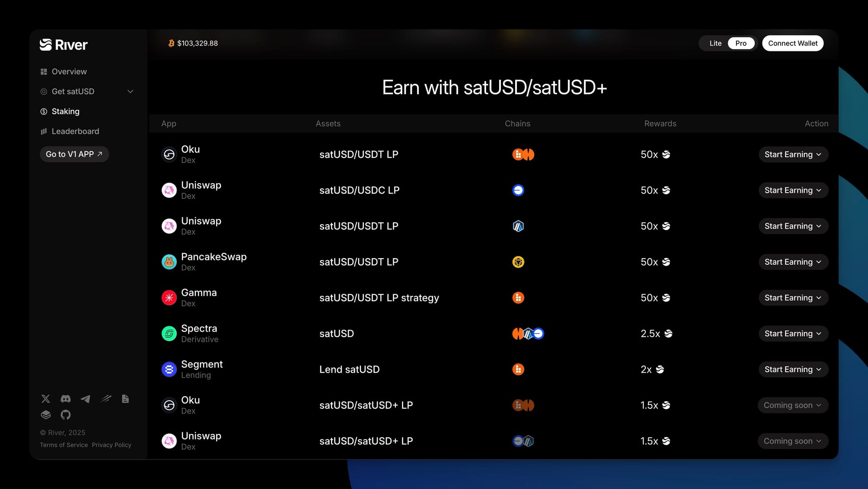Switch to Lite mode
The height and width of the screenshot is (489, 868).
click(x=715, y=43)
